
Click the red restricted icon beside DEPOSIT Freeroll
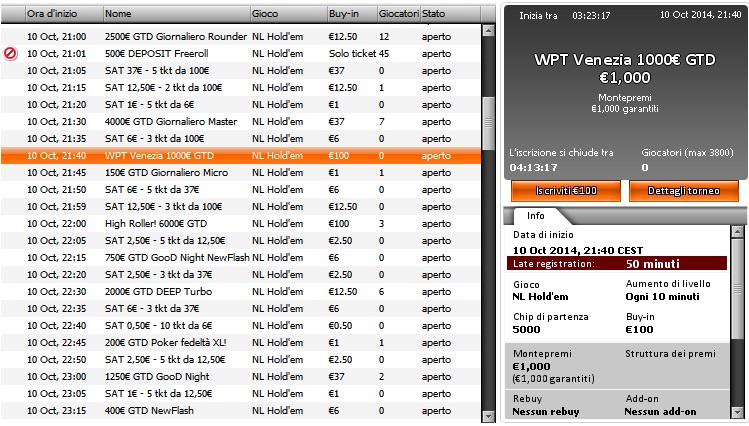click(10, 53)
